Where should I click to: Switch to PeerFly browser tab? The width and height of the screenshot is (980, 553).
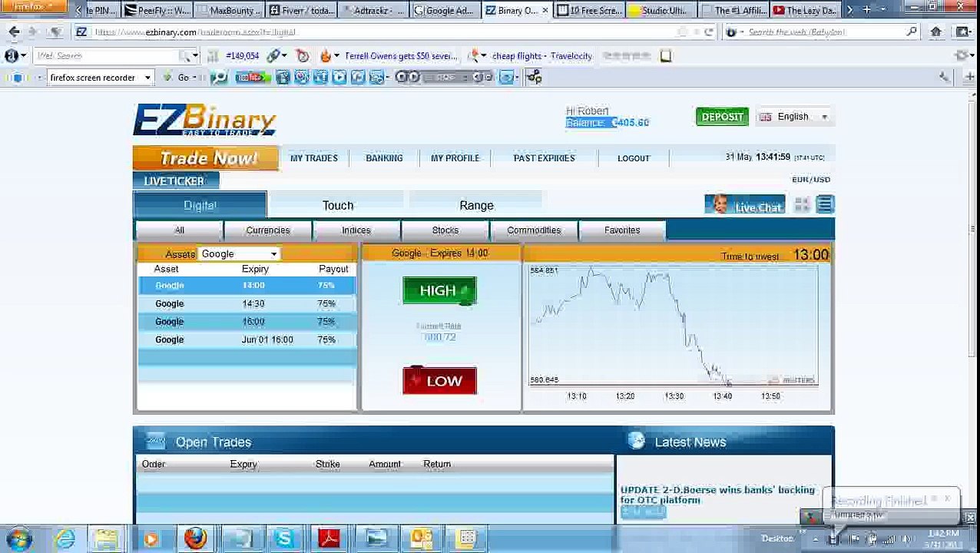point(157,10)
